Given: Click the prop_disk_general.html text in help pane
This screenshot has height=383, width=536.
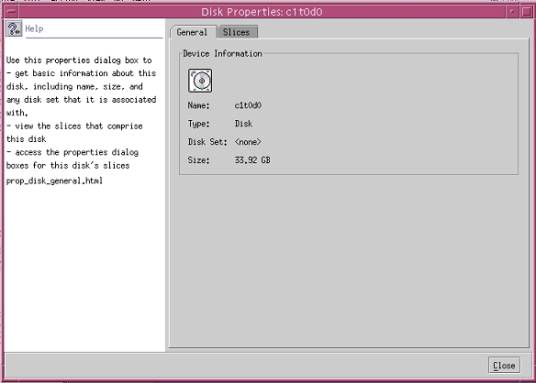Looking at the screenshot, I should click(54, 181).
